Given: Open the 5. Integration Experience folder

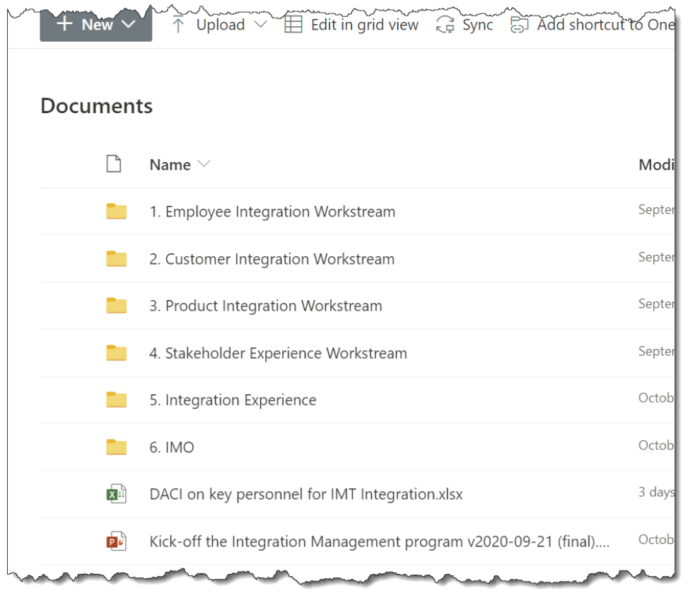Looking at the screenshot, I should tap(233, 400).
